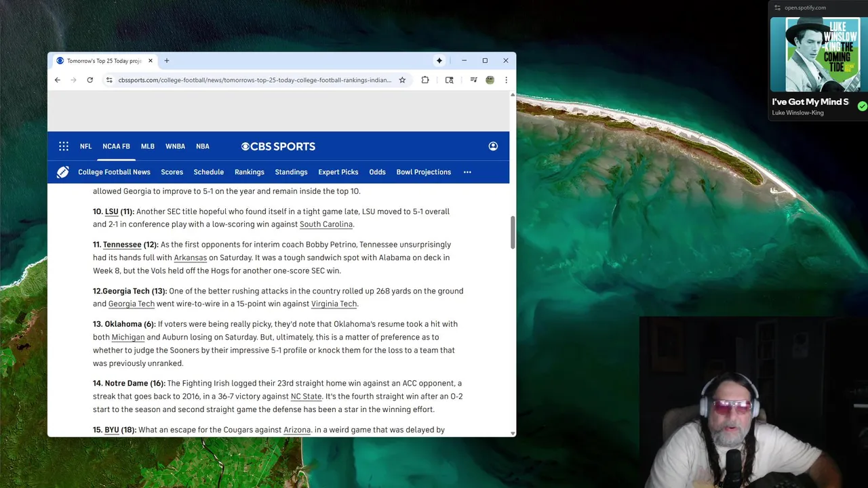Expand the three-dot more menu in sub-navigation

tap(467, 172)
